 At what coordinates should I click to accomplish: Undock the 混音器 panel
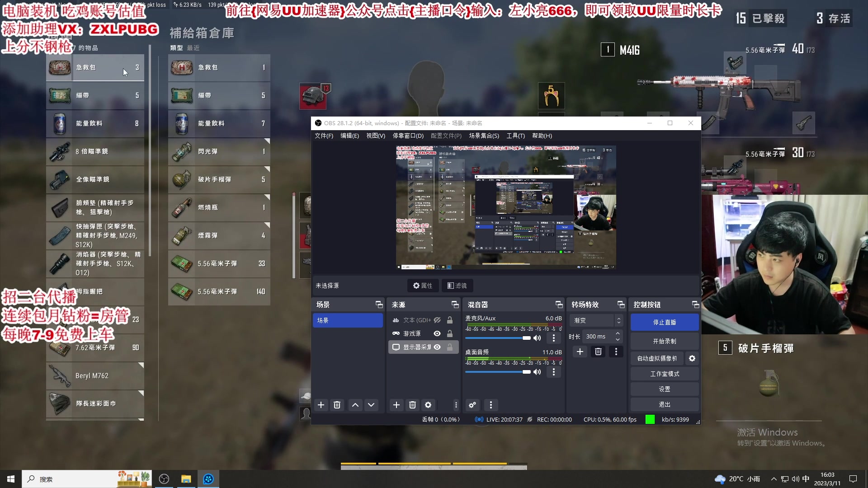559,305
